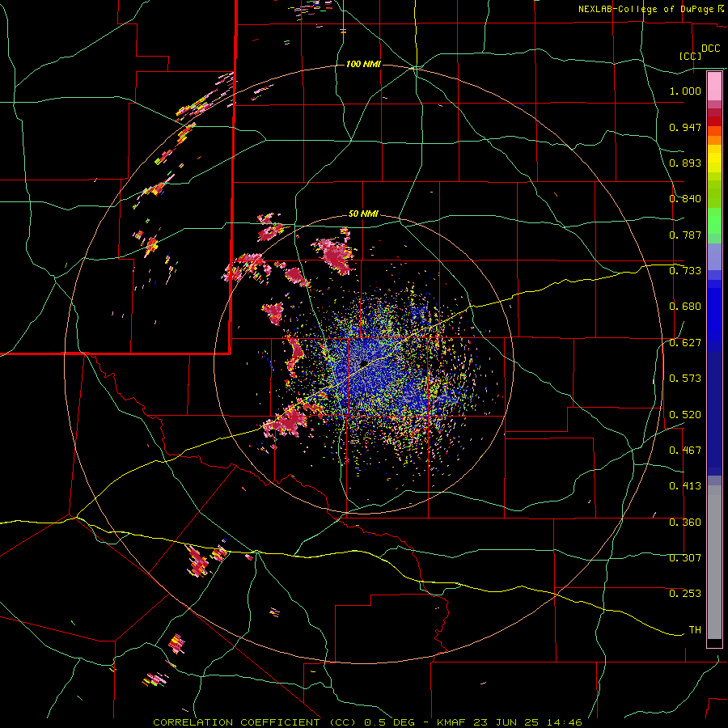Select the 0.360 scale value

pyautogui.click(x=685, y=523)
